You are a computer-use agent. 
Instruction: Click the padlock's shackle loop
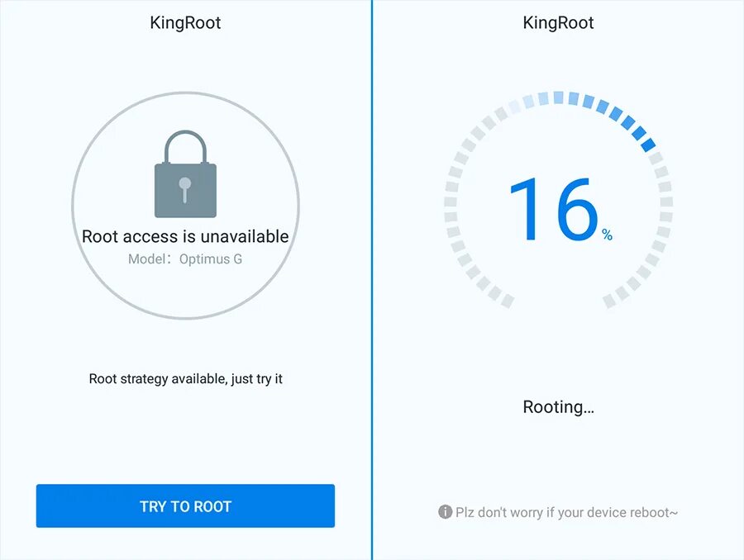(185, 146)
